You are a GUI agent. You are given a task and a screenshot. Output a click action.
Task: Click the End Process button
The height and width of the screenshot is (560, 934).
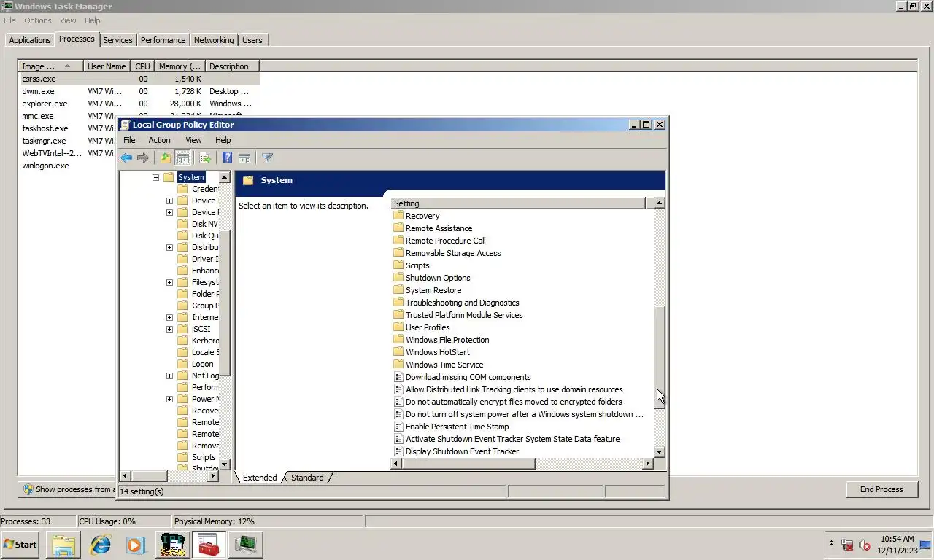[x=881, y=489]
